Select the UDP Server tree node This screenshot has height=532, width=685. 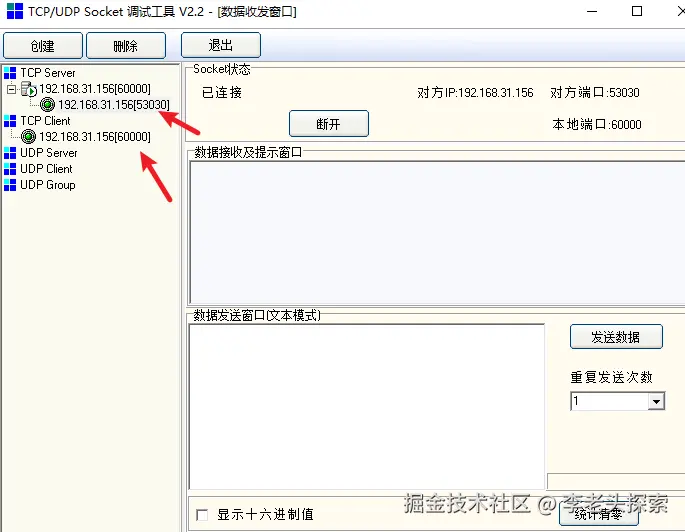48,153
